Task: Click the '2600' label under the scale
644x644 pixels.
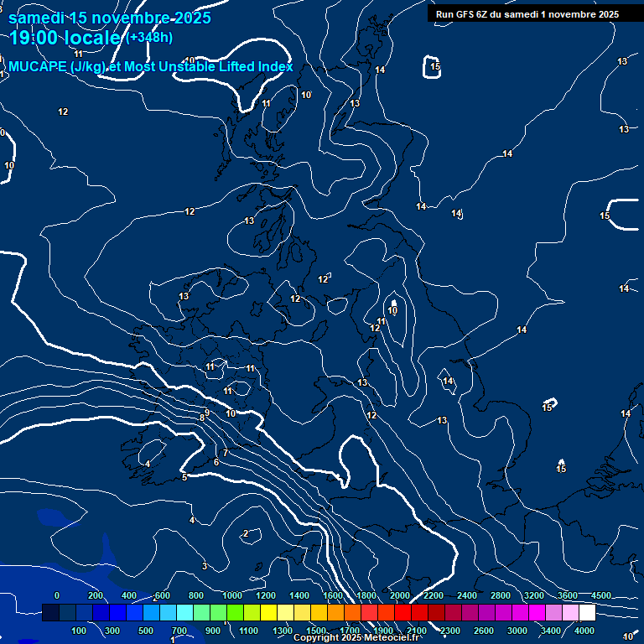Action: [x=483, y=631]
